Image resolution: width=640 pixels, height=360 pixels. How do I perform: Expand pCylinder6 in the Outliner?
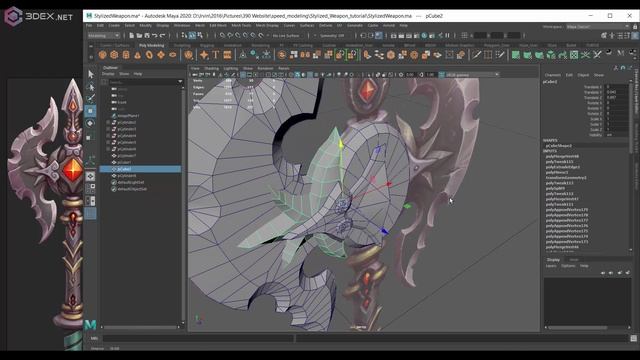pyautogui.click(x=108, y=149)
